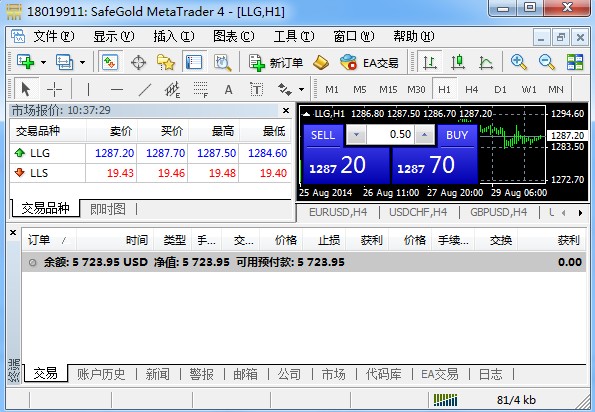Open the 显示(V) menu

(113, 36)
